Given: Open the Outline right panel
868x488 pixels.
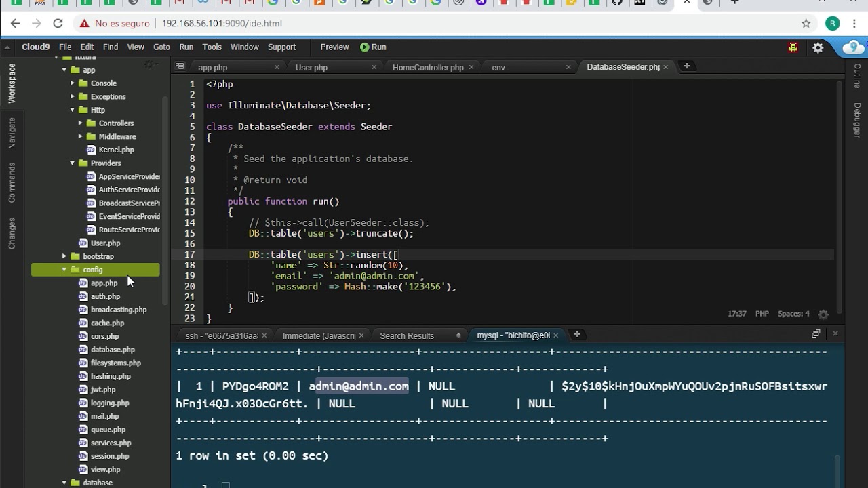Looking at the screenshot, I should pos(858,77).
